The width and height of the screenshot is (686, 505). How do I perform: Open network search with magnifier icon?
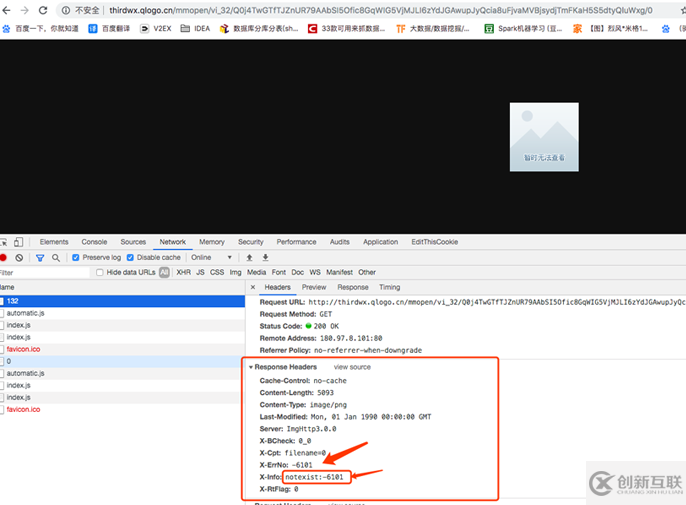[x=56, y=258]
